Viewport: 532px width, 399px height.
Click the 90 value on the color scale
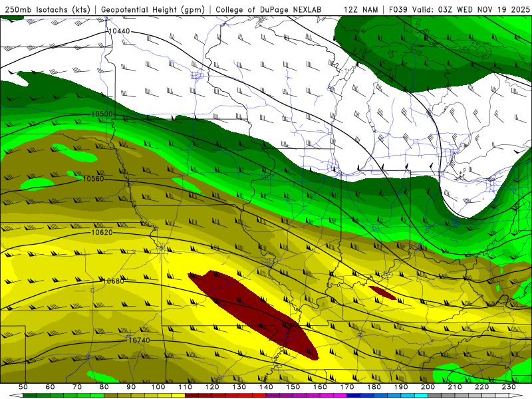coord(131,387)
